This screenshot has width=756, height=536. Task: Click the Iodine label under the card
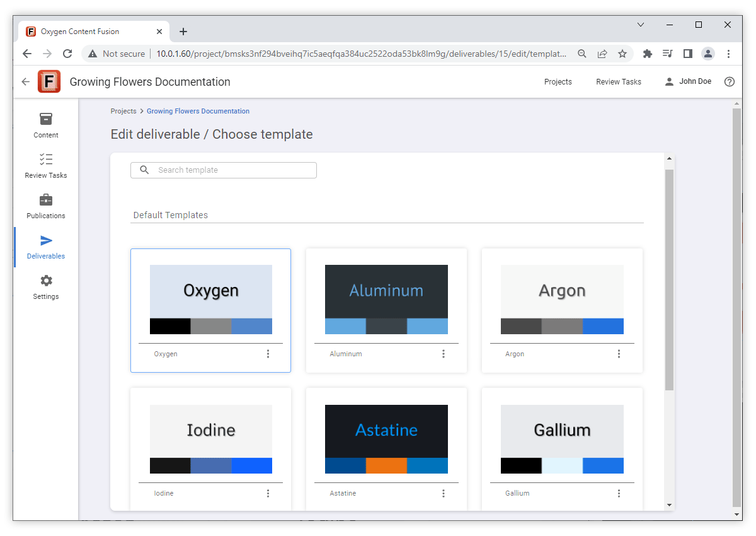point(164,493)
